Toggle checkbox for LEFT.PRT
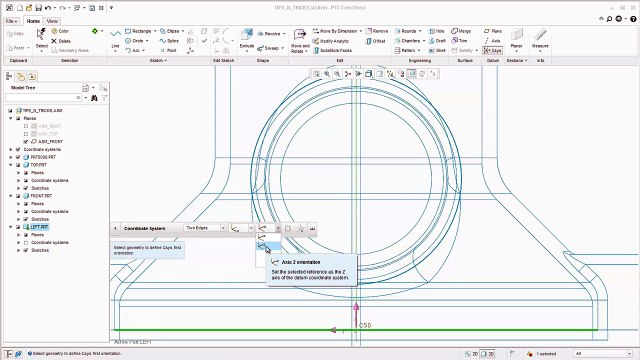The image size is (640, 360). [18, 227]
